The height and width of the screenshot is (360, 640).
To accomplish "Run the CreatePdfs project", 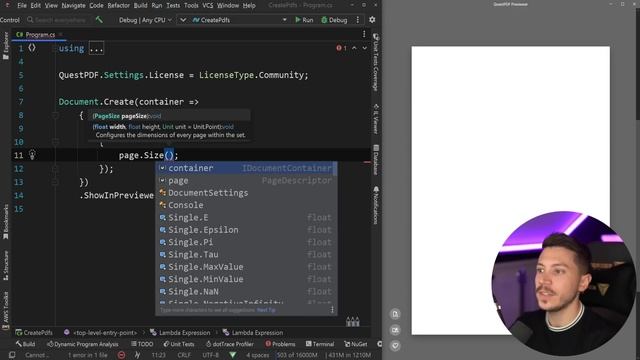I will (304, 20).
